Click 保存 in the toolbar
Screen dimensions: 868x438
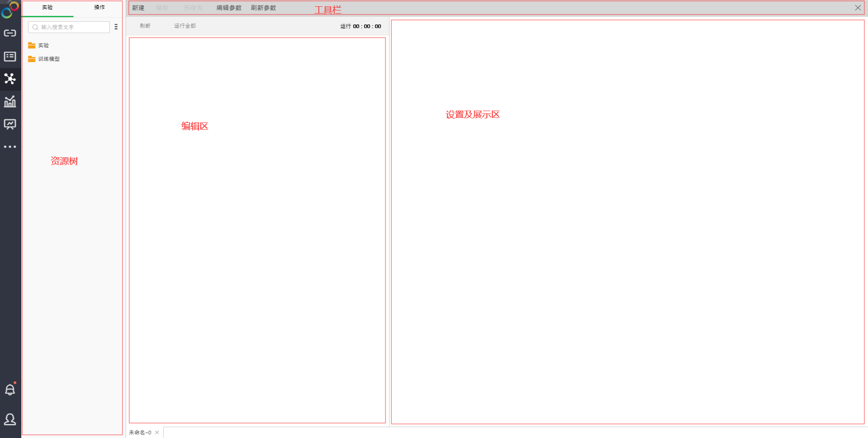tap(162, 8)
